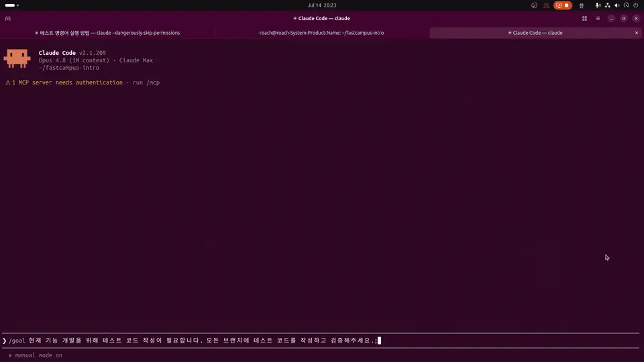Click the OBS-style tray icon in top bar
The width and height of the screenshot is (644, 362).
534,5
